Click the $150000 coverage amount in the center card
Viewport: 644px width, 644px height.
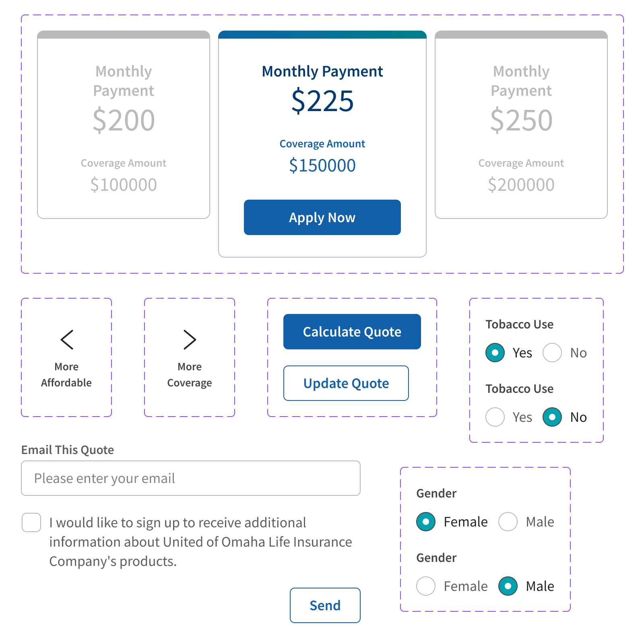click(x=322, y=165)
